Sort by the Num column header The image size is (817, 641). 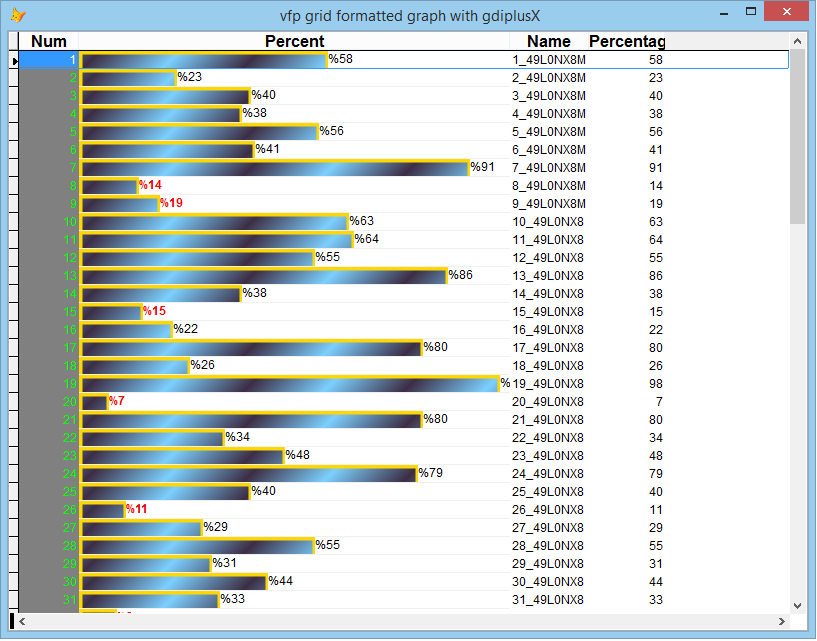point(48,41)
